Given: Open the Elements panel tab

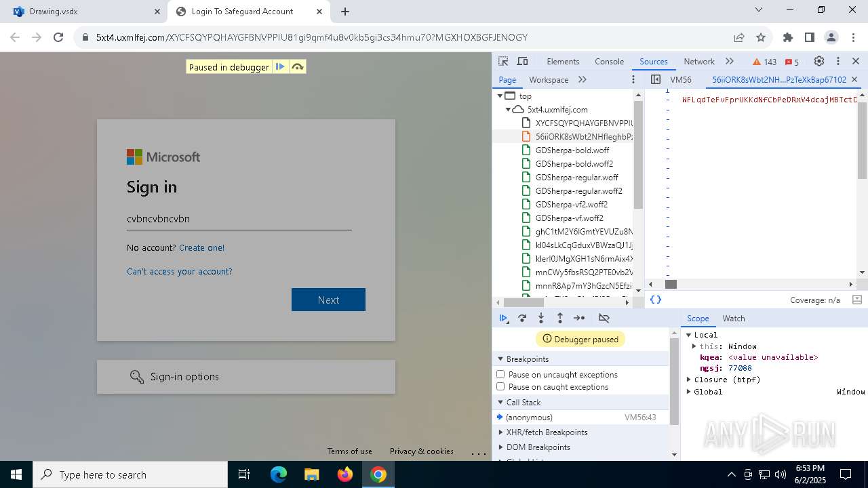Looking at the screenshot, I should click(x=563, y=61).
